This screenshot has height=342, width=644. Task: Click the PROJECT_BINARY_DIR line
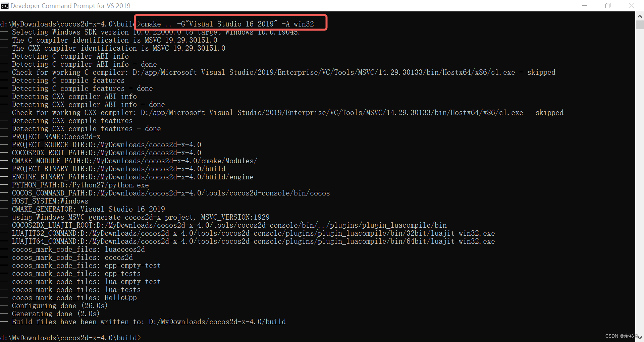[113, 169]
